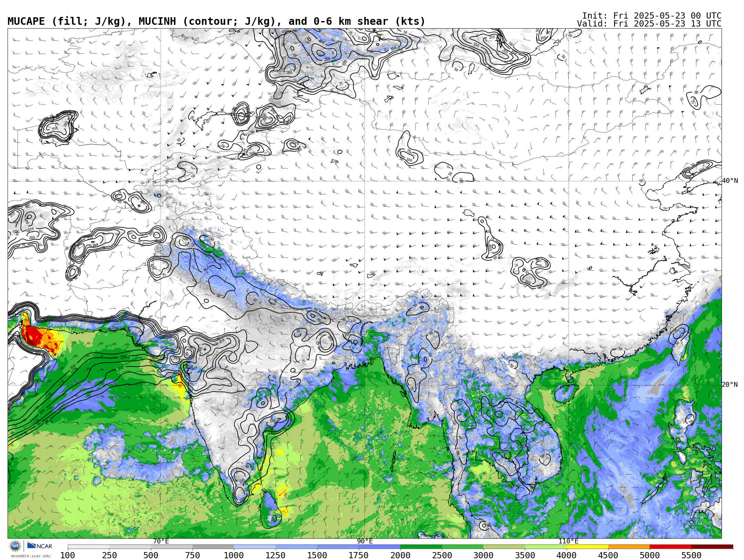Pick the bright green 2500-3000 colorbar swatch
744x560 pixels.
click(463, 547)
